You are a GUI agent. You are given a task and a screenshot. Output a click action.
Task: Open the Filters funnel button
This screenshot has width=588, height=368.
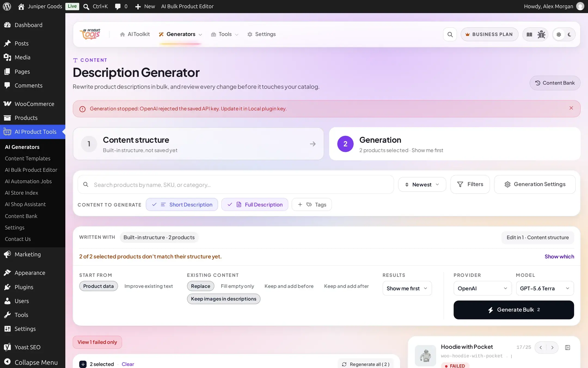pyautogui.click(x=470, y=184)
